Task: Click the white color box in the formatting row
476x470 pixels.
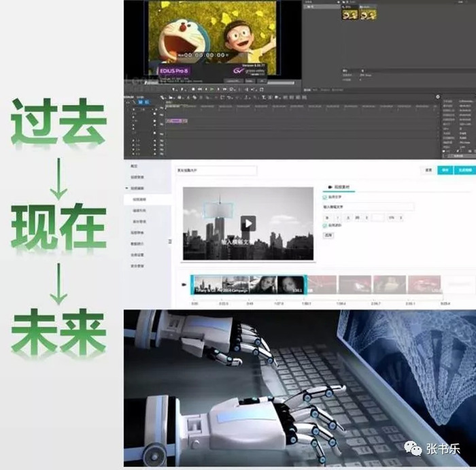Action: click(378, 218)
